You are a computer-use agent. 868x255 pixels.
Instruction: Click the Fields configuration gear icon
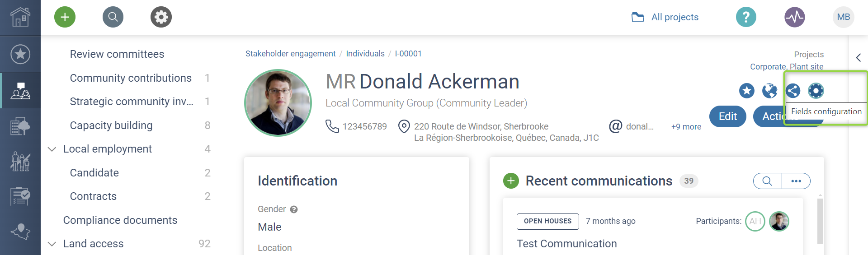pos(816,91)
